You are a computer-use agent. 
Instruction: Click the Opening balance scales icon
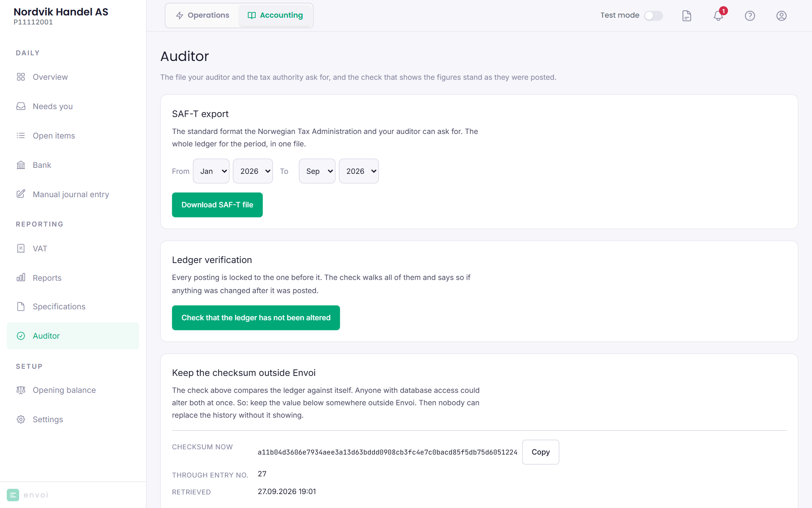(21, 390)
